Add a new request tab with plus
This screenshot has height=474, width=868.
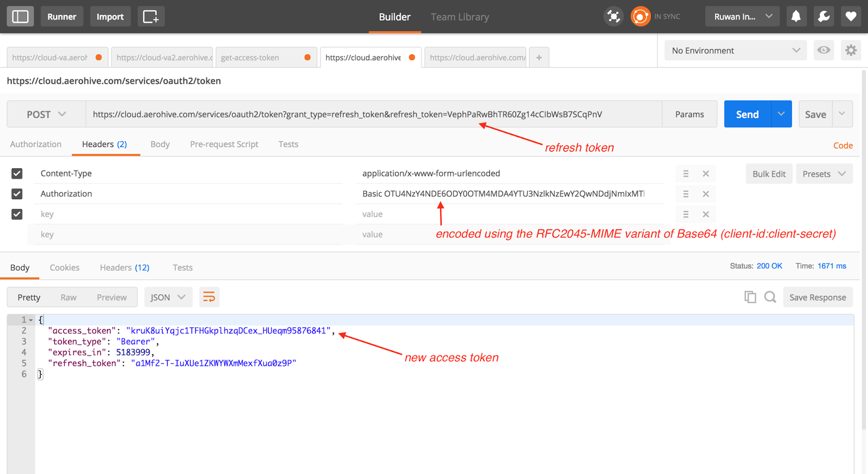(x=539, y=58)
